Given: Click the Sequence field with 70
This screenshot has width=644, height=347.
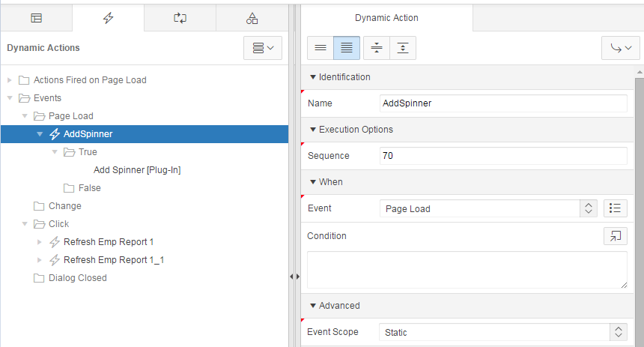Looking at the screenshot, I should (x=503, y=156).
